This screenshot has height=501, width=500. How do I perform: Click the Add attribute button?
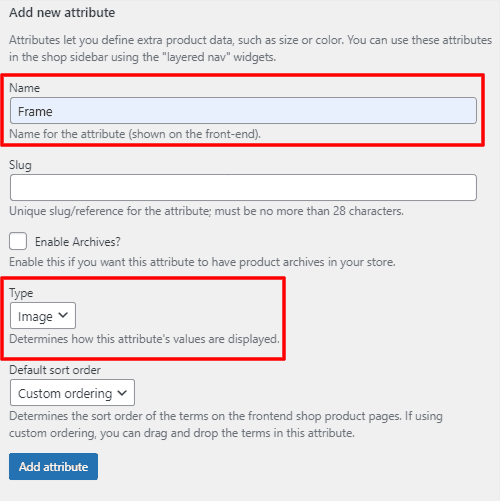point(53,466)
